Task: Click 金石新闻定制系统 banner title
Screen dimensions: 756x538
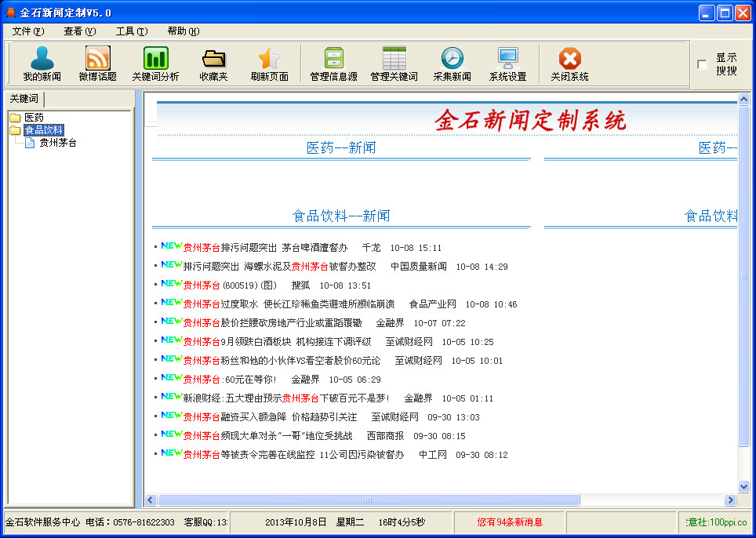Action: [x=530, y=120]
